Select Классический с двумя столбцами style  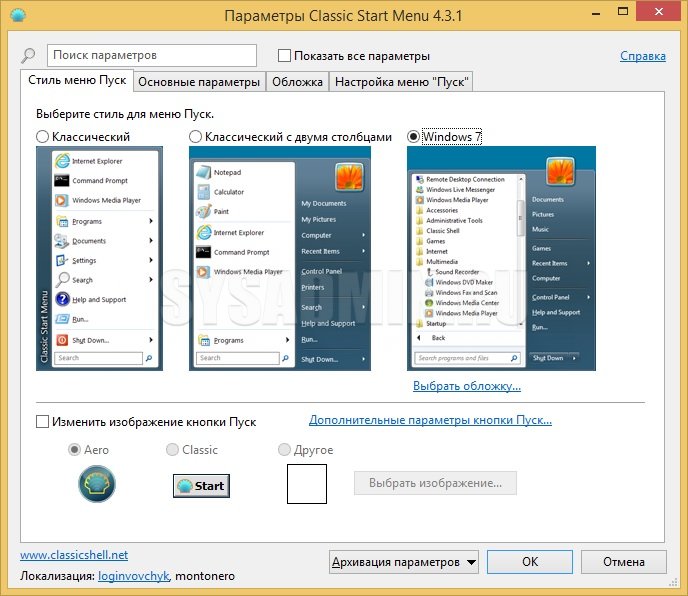click(196, 137)
